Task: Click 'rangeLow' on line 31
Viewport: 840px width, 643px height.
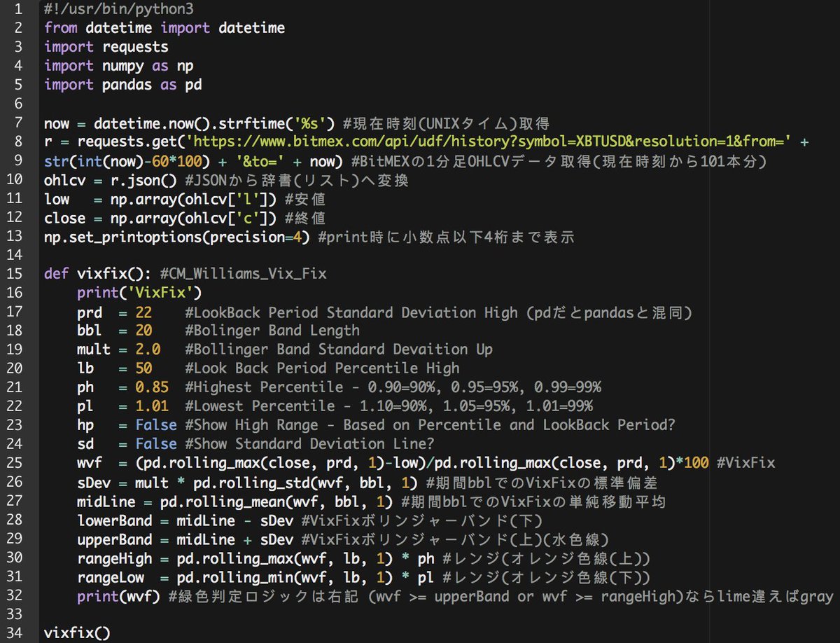Action: click(111, 576)
